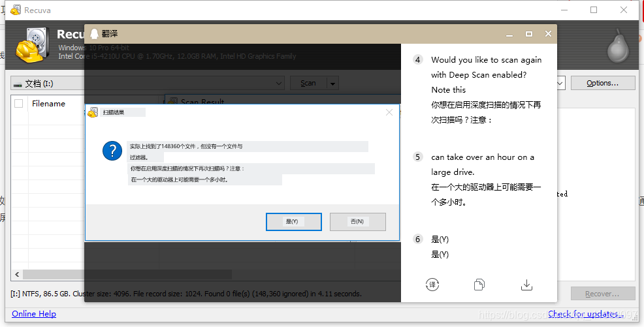Click the Piriform pear logo
The width and height of the screenshot is (644, 327).
coord(618,45)
